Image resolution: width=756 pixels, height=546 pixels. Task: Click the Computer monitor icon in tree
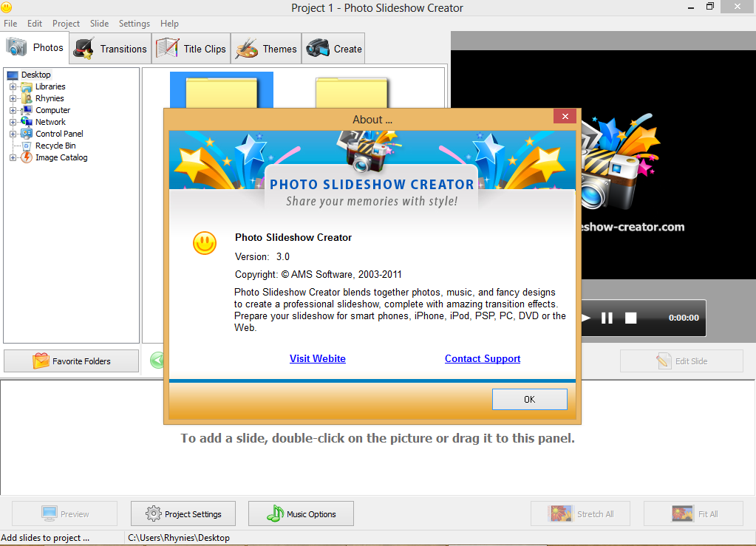27,110
